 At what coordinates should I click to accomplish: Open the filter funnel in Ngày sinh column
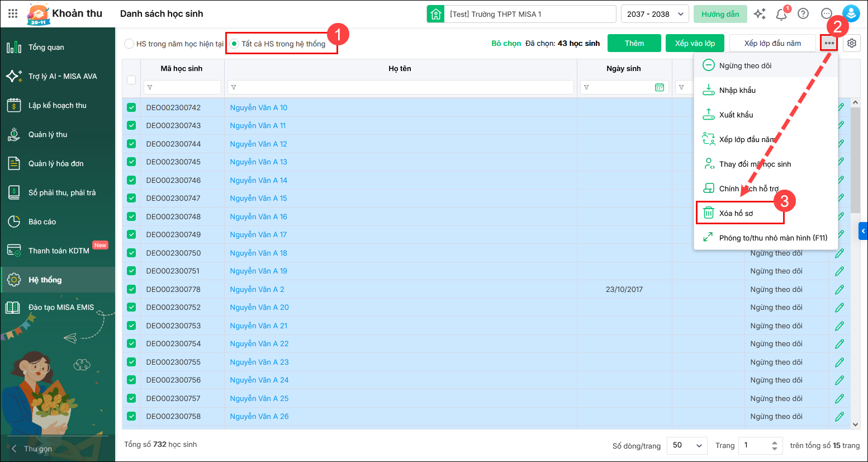tap(586, 87)
